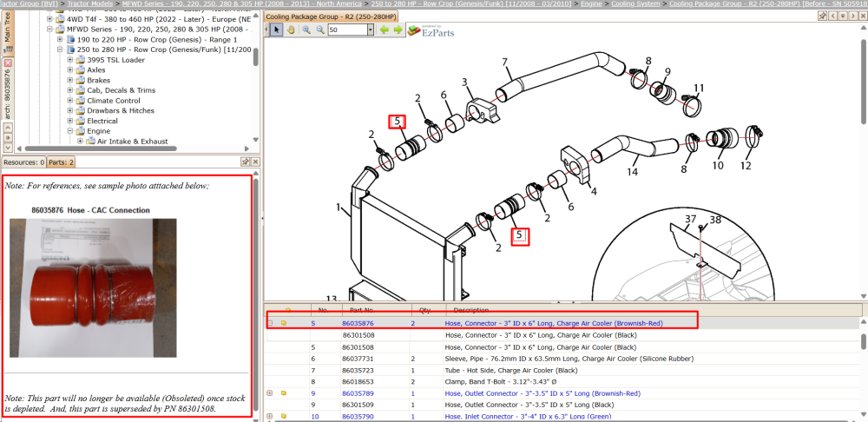Open part number link 86035789
Viewport: 868px width, 422px height.
[358, 393]
